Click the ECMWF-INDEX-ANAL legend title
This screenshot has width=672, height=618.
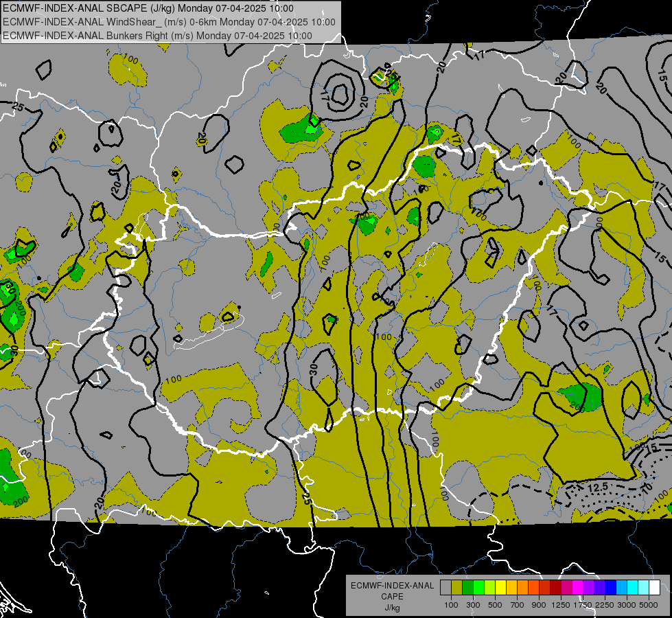pos(392,586)
